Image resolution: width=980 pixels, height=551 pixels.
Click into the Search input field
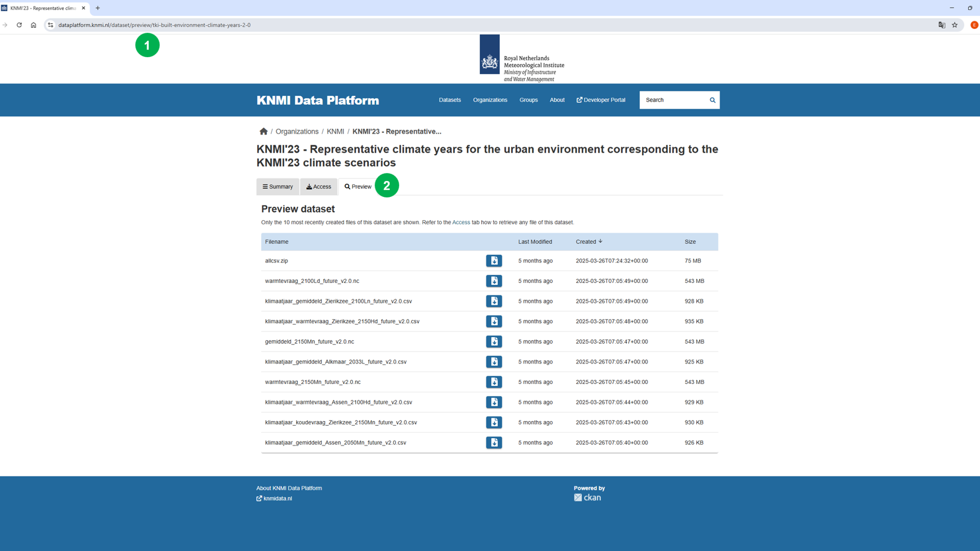(673, 100)
